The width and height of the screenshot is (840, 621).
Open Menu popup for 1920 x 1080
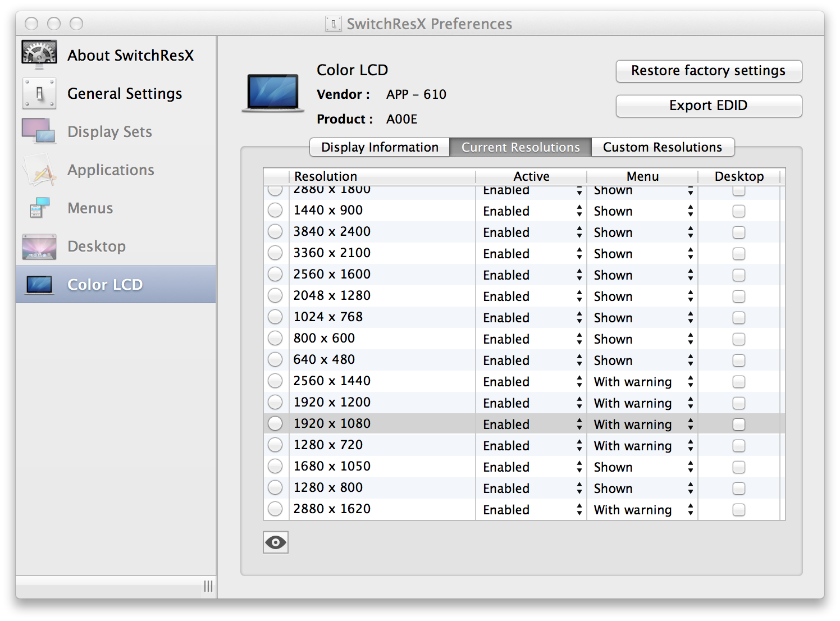pos(642,424)
